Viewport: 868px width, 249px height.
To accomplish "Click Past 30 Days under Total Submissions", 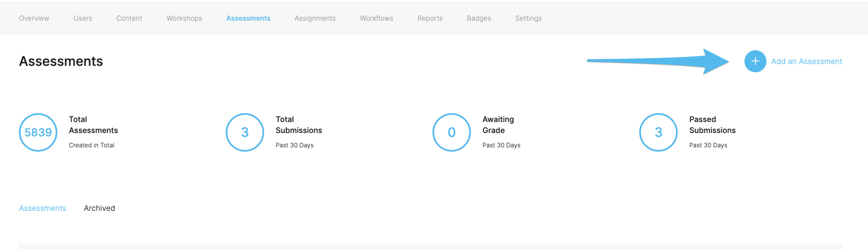I will (294, 145).
